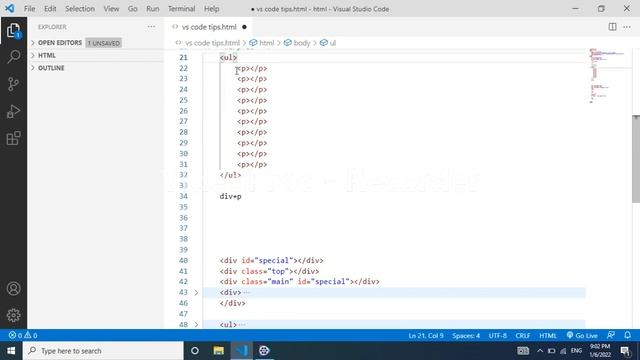Click the 1 UNSAVED badge
This screenshot has height=360, width=640.
(x=104, y=43)
